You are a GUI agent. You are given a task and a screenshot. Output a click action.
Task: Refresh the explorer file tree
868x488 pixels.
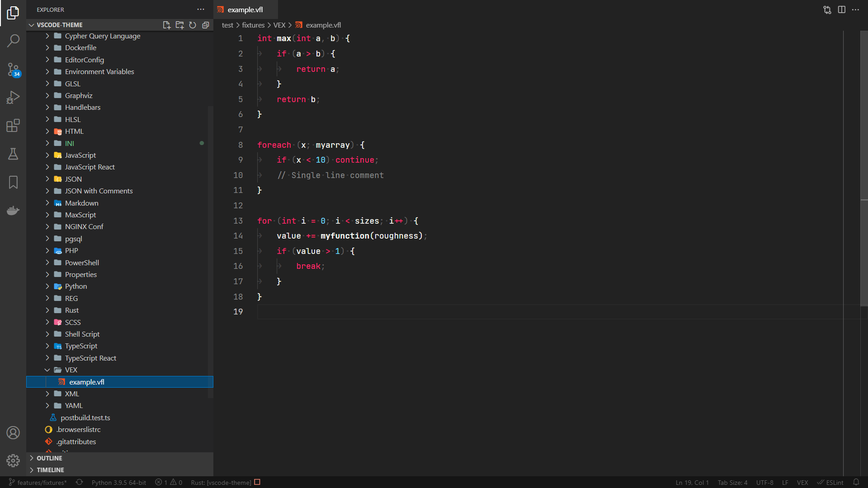click(193, 25)
